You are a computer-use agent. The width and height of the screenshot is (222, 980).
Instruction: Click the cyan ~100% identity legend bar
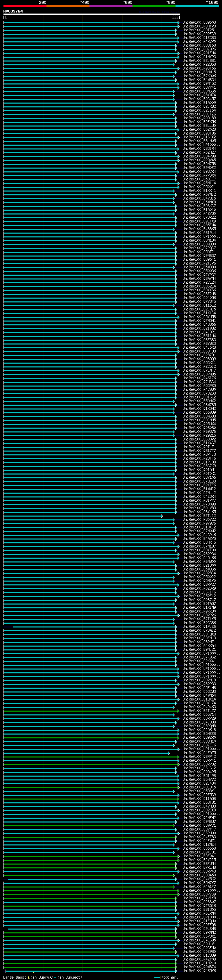[x=197, y=6]
